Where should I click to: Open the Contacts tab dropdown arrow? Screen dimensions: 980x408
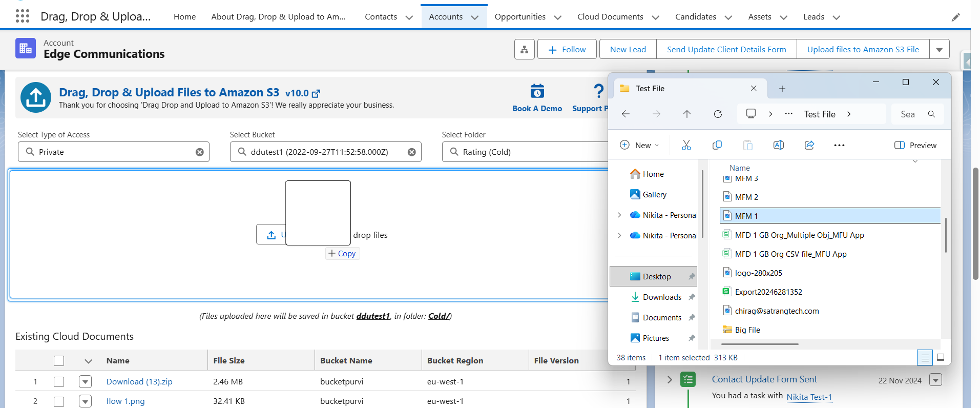pyautogui.click(x=409, y=17)
